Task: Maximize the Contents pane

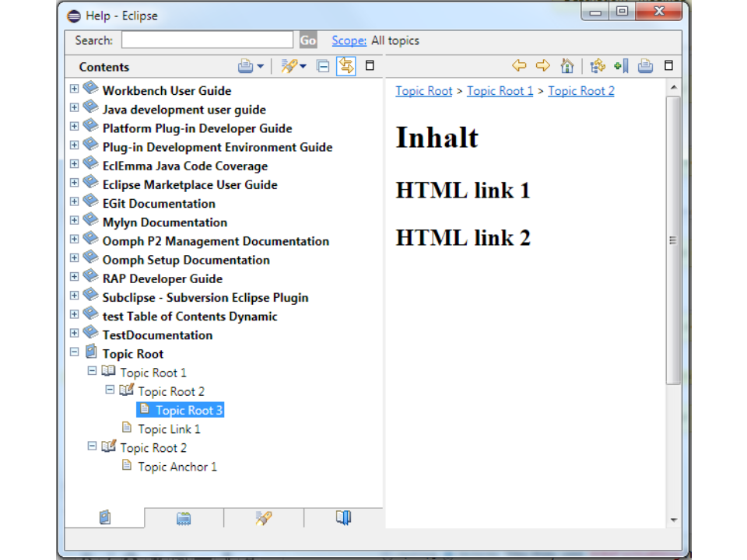Action: [370, 66]
